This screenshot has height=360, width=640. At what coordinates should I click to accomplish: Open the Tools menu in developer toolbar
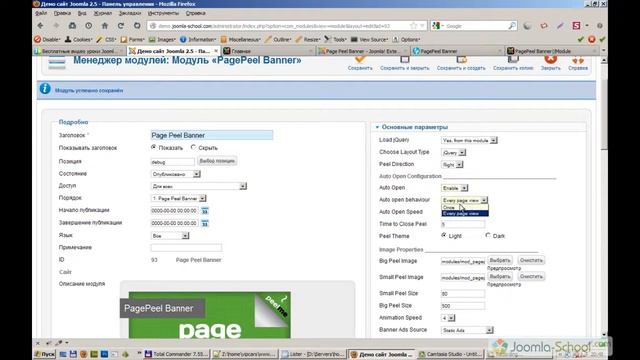[336, 40]
